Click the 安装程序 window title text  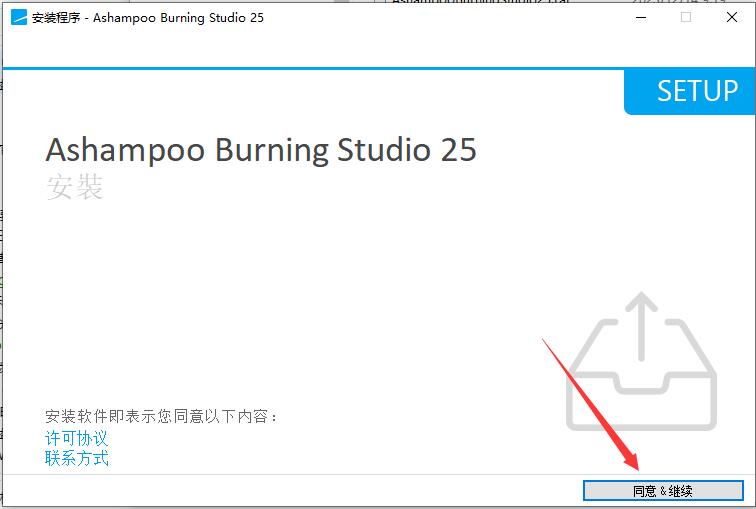[x=56, y=18]
